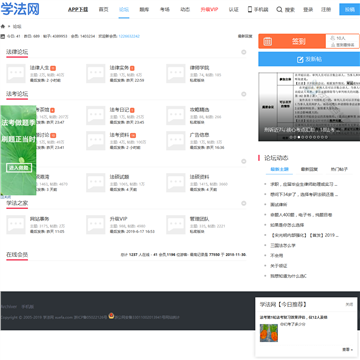Open 动态 in top navigation
The image size is (360, 360).
[185, 10]
